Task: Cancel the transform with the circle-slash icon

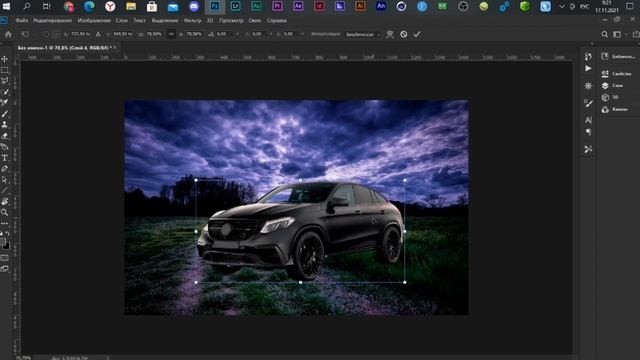Action: click(x=404, y=34)
